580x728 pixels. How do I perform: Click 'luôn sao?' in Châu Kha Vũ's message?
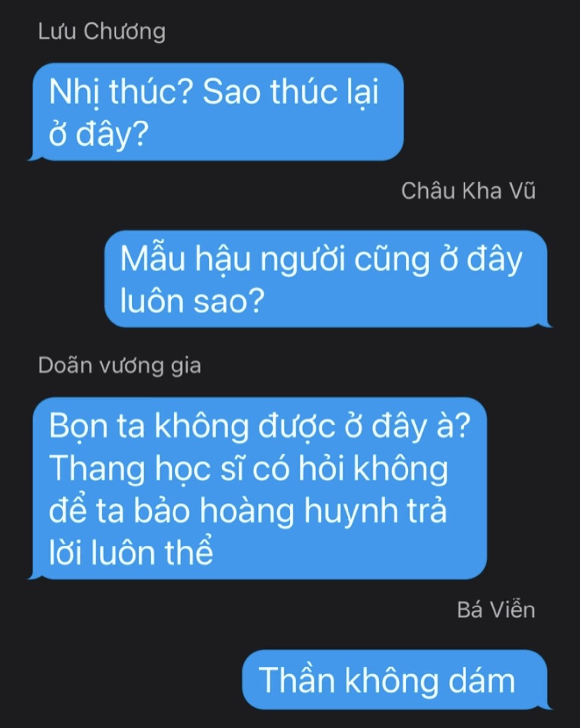[191, 301]
